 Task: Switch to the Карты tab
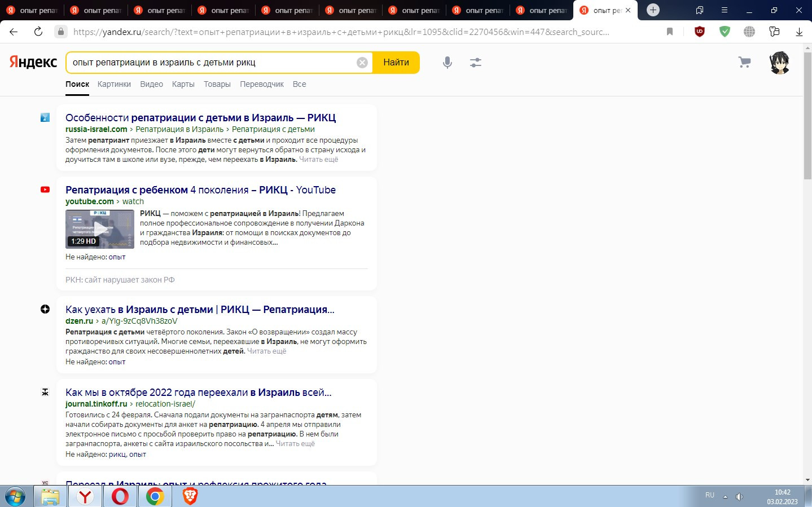pyautogui.click(x=183, y=84)
